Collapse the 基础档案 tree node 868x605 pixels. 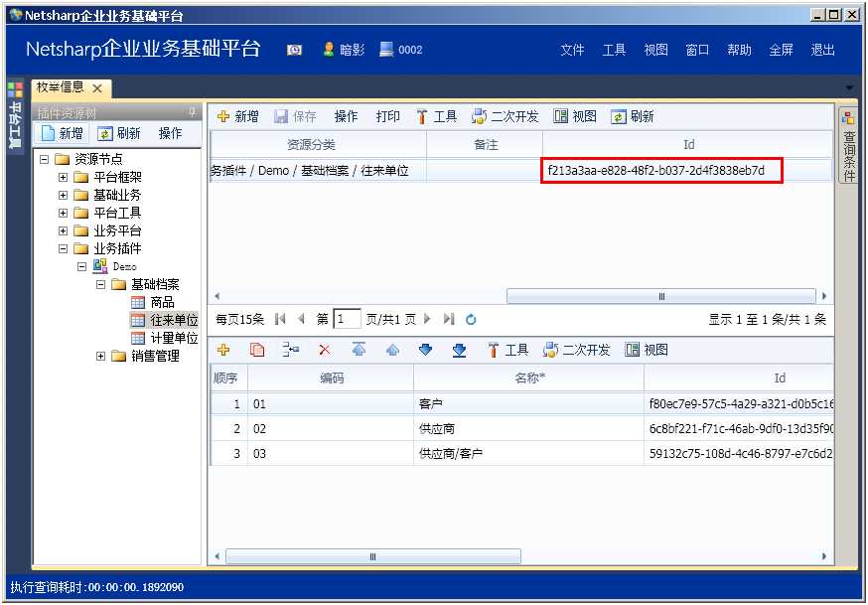(100, 284)
